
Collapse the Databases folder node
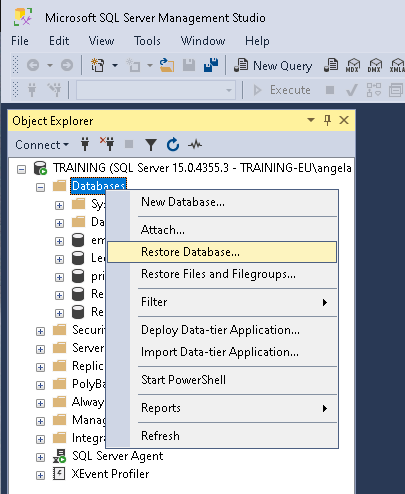pyautogui.click(x=40, y=187)
